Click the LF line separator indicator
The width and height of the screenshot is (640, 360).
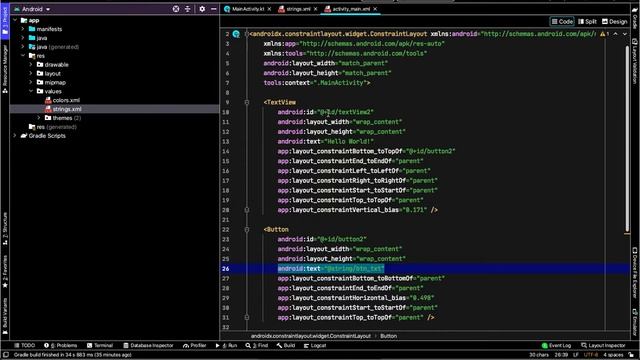click(x=576, y=355)
